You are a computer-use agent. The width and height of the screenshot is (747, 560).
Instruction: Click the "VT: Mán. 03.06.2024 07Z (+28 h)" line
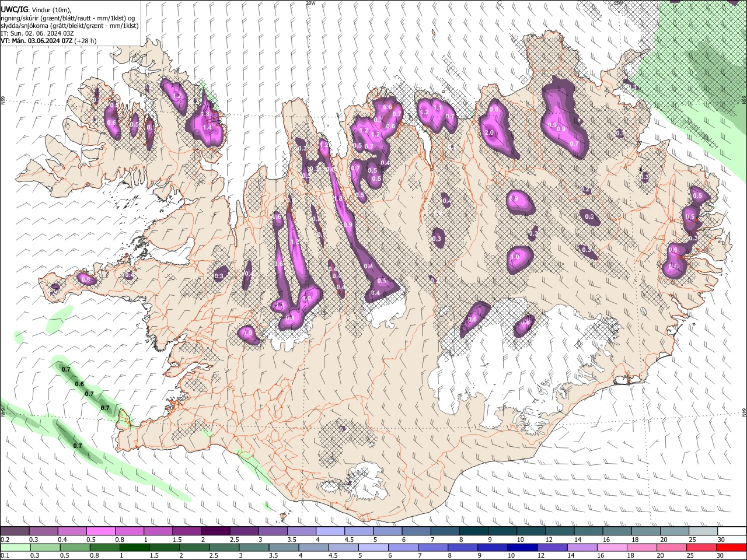tap(48, 41)
